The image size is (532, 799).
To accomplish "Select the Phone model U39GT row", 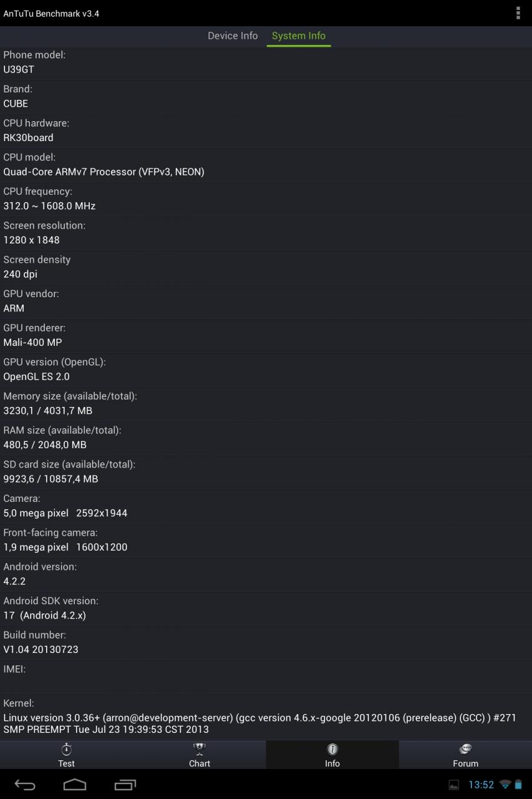I will [x=266, y=62].
